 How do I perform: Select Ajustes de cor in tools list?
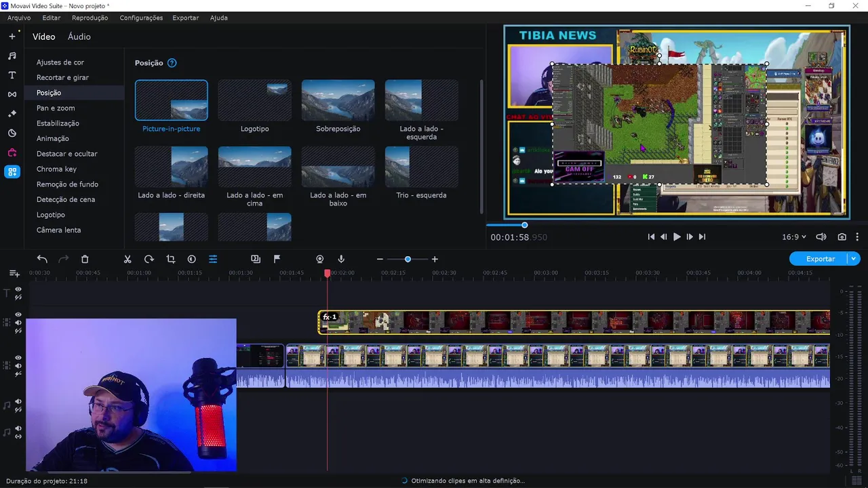pyautogui.click(x=60, y=62)
